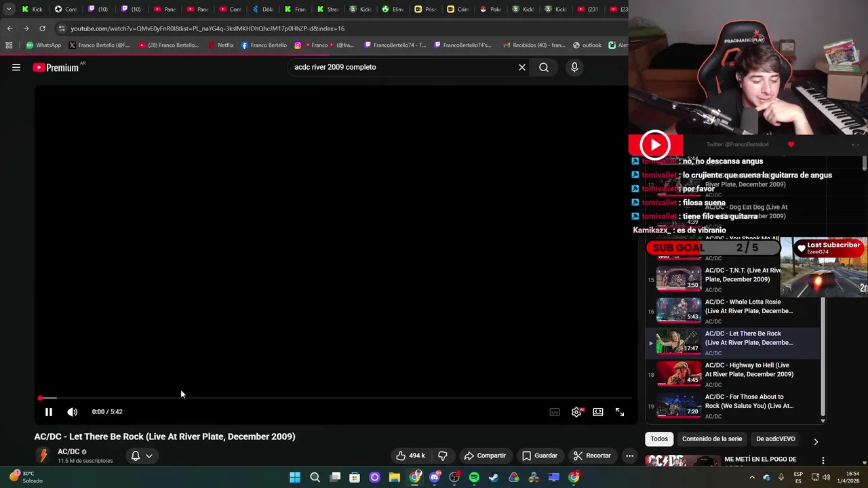The width and height of the screenshot is (868, 488).
Task: Open AC/DC channel avatar
Action: tap(43, 455)
